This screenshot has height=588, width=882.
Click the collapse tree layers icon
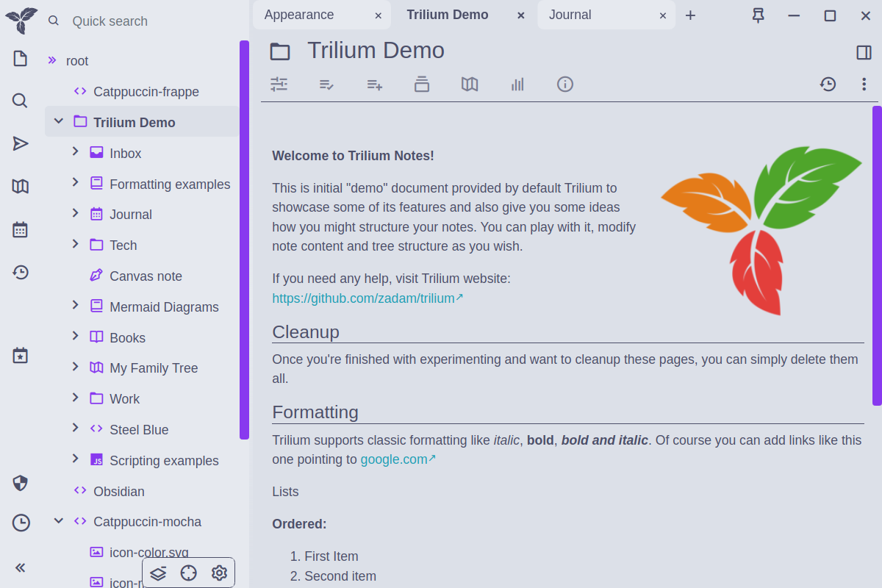[x=158, y=573]
